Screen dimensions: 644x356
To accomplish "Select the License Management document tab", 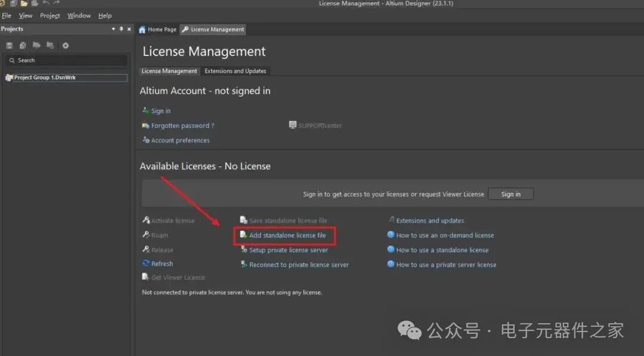I will [x=213, y=30].
